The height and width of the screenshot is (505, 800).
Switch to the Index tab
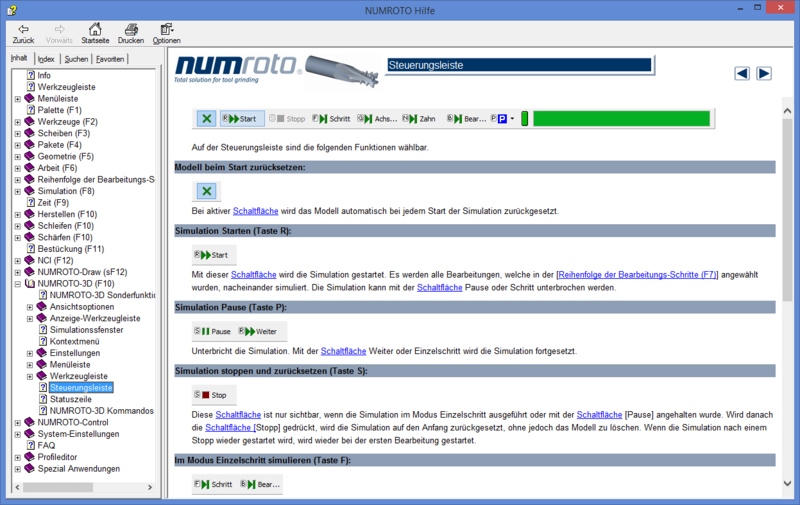(47, 59)
